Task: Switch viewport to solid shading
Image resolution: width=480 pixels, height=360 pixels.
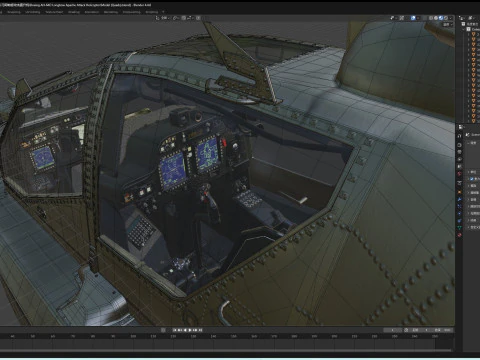Action: 436,18
